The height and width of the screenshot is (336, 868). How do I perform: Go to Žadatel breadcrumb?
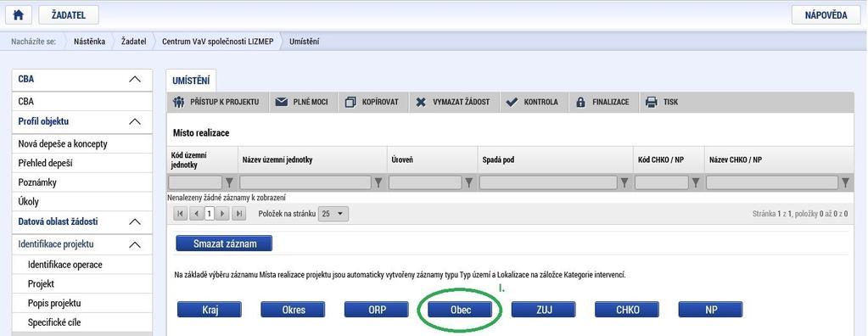pyautogui.click(x=133, y=42)
